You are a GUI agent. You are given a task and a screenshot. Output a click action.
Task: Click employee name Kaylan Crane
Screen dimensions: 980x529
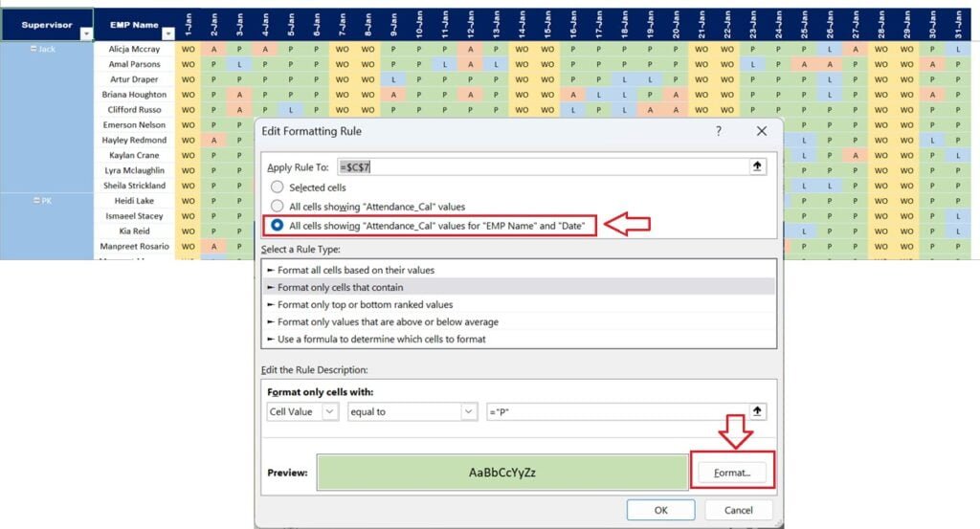[x=134, y=155]
